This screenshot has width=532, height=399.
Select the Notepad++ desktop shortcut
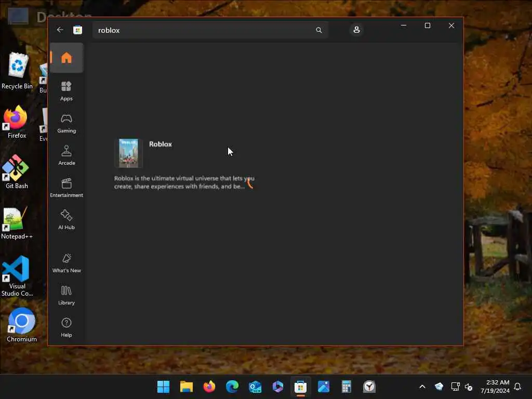(16, 223)
